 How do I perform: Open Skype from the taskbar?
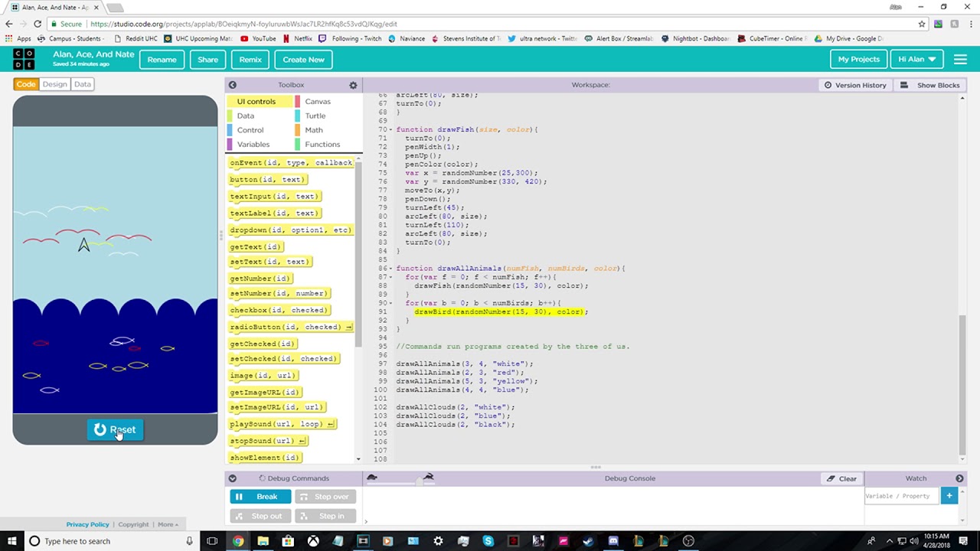[488, 541]
